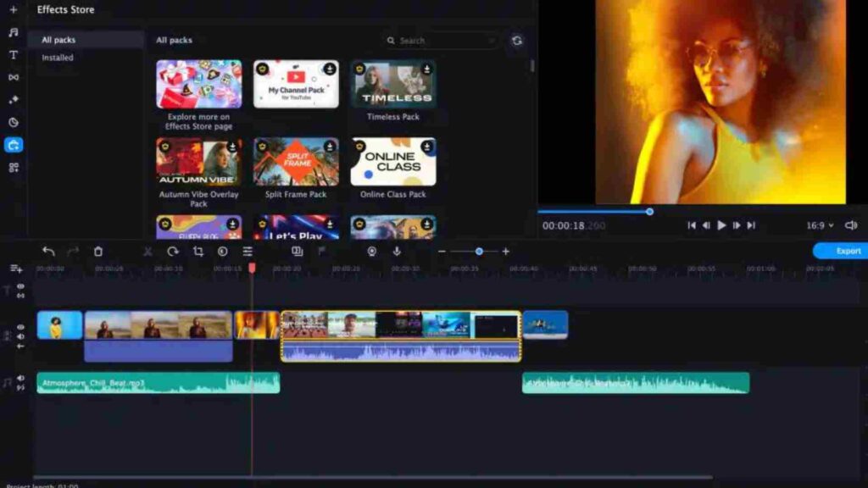Screen dimensions: 868x488
Task: Click the Record audio microphone icon
Action: [397, 251]
